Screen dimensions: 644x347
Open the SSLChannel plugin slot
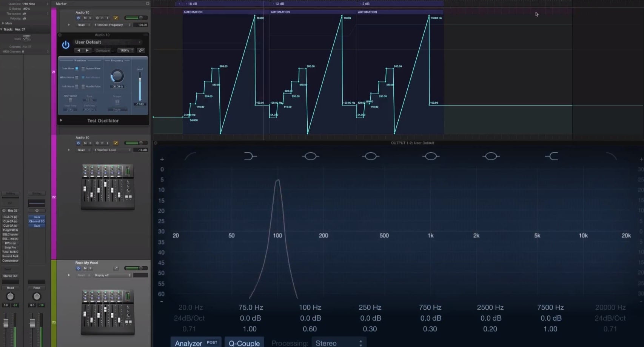tap(10, 234)
